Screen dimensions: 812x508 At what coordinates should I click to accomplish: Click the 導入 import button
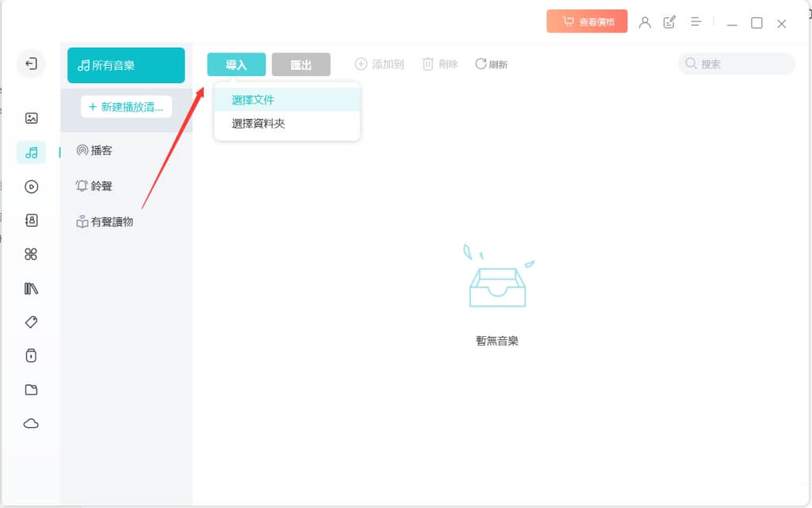(x=236, y=65)
